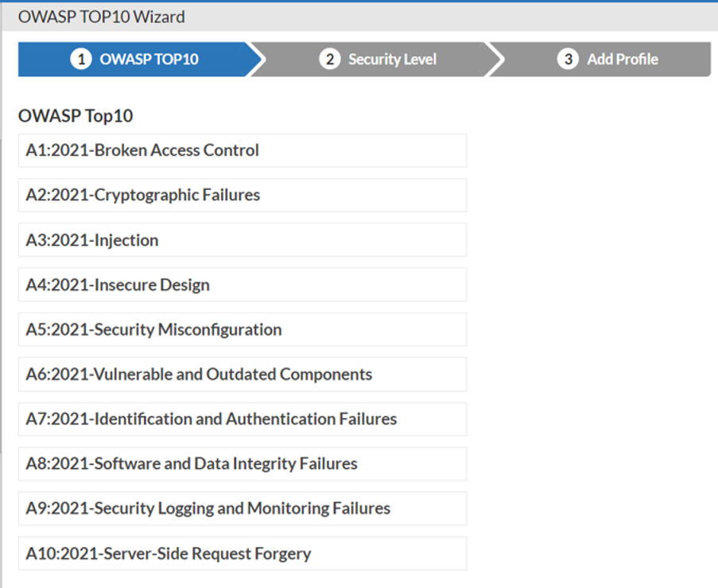Image resolution: width=718 pixels, height=588 pixels.
Task: Select A5:2021-Security Misconfiguration
Action: (241, 329)
